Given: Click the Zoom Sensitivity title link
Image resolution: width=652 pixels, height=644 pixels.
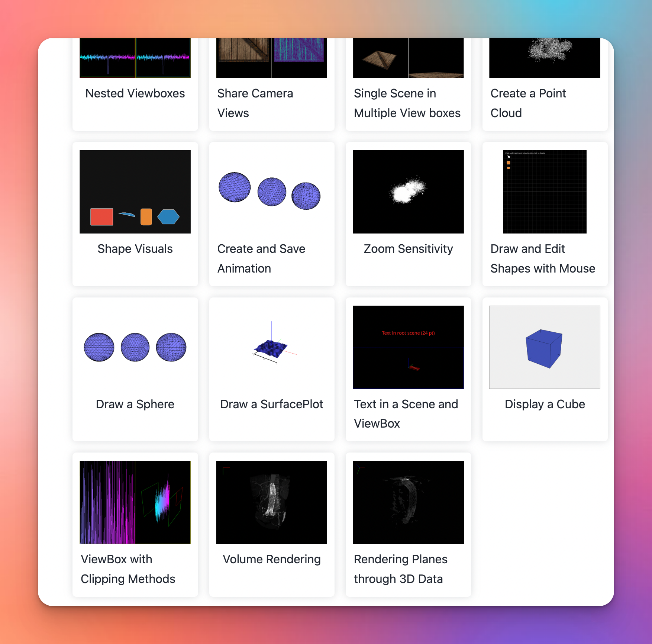Looking at the screenshot, I should click(408, 249).
